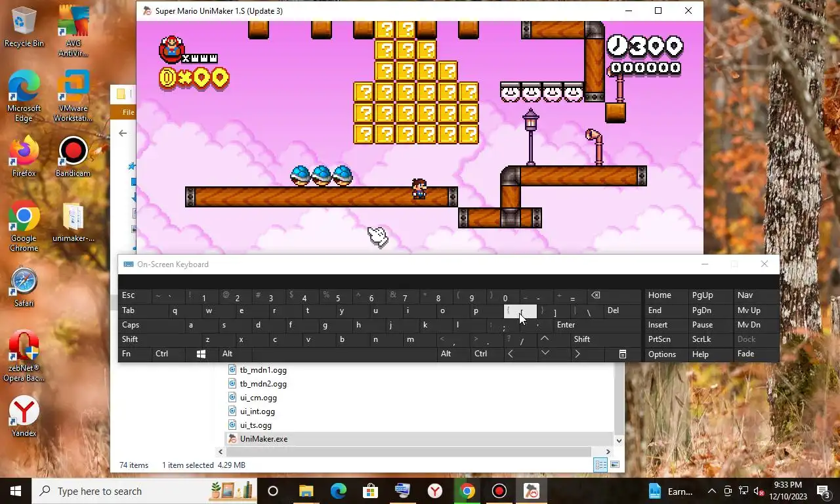Select ui_ts.ogg file
Image resolution: width=840 pixels, height=504 pixels.
coord(255,425)
